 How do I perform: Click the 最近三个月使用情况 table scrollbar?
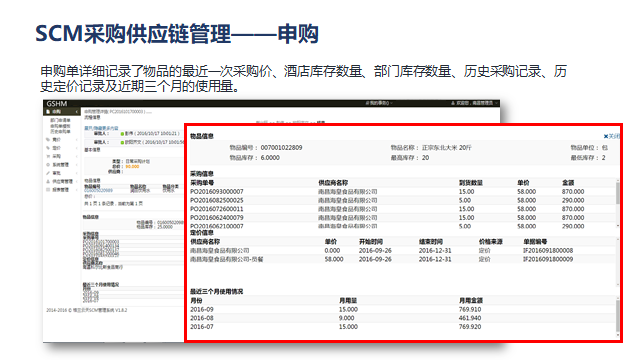pyautogui.click(x=618, y=316)
